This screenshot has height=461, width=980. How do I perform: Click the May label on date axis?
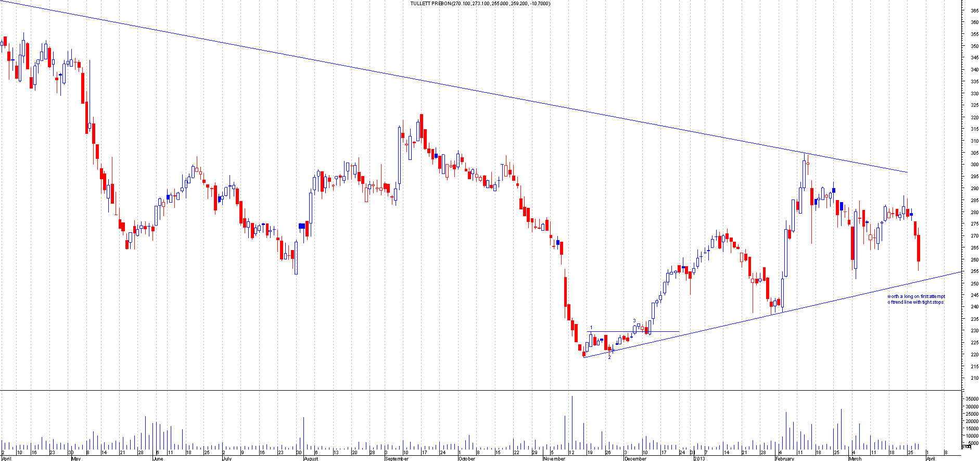(x=76, y=458)
